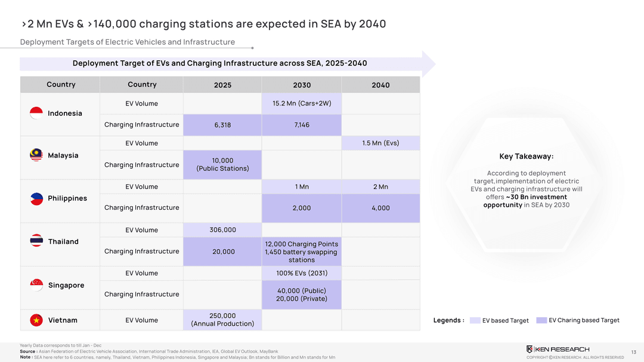Screen dimensions: 644x362
Task: Click the Vietnam flag icon
Action: pos(36,320)
